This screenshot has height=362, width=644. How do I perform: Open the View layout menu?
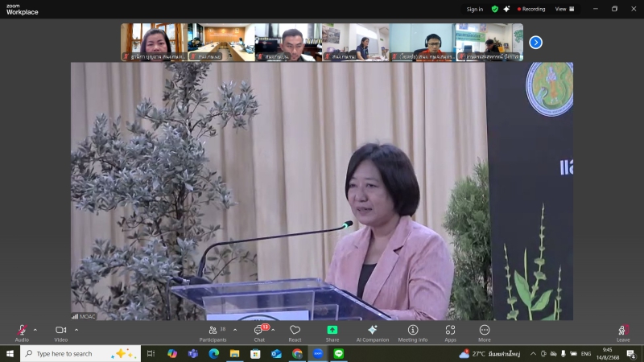(565, 9)
